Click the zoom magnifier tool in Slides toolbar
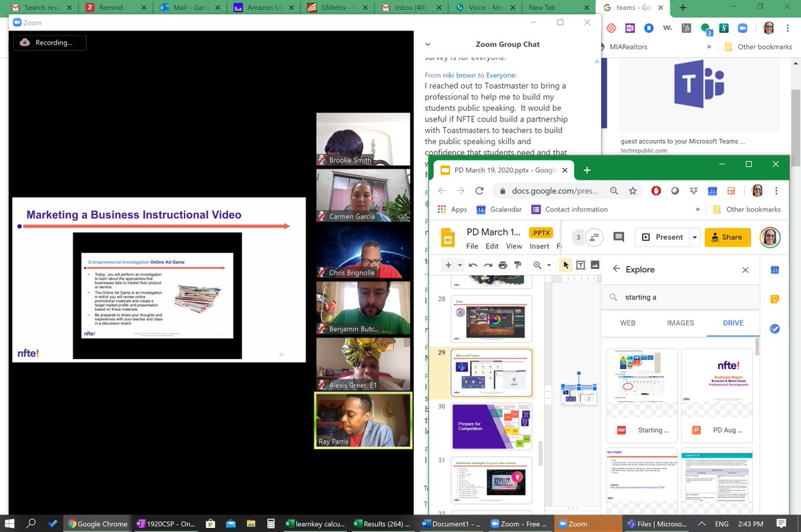Viewport: 801px width, 532px height. [x=537, y=265]
